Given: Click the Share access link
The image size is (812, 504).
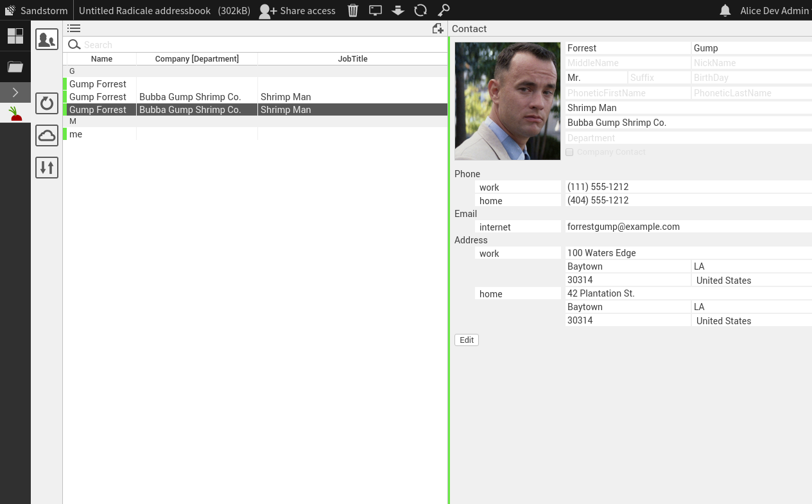Looking at the screenshot, I should (307, 10).
